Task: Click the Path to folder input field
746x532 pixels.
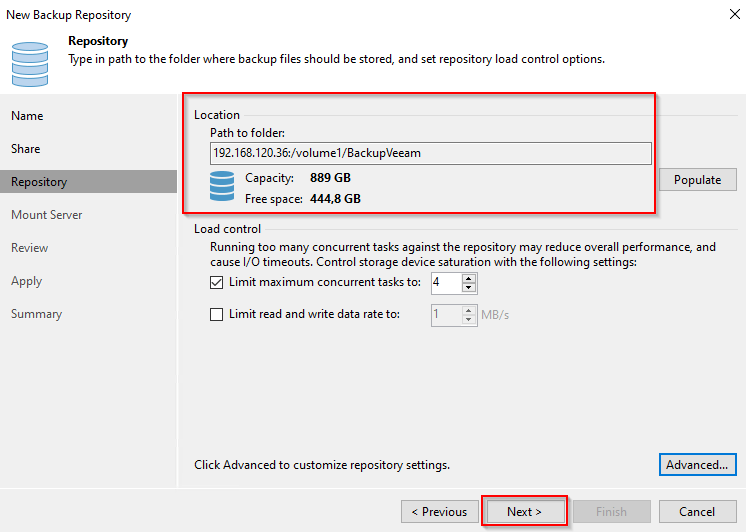Action: point(430,153)
